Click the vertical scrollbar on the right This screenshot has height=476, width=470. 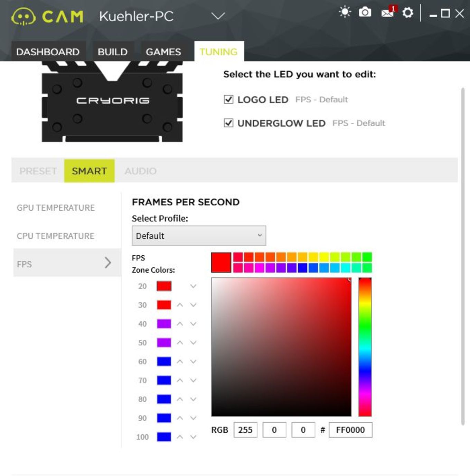point(463,256)
